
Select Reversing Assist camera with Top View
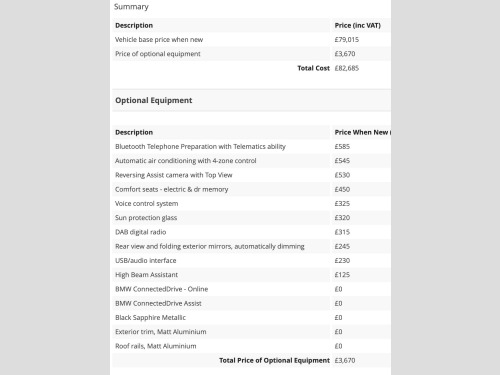coord(174,175)
